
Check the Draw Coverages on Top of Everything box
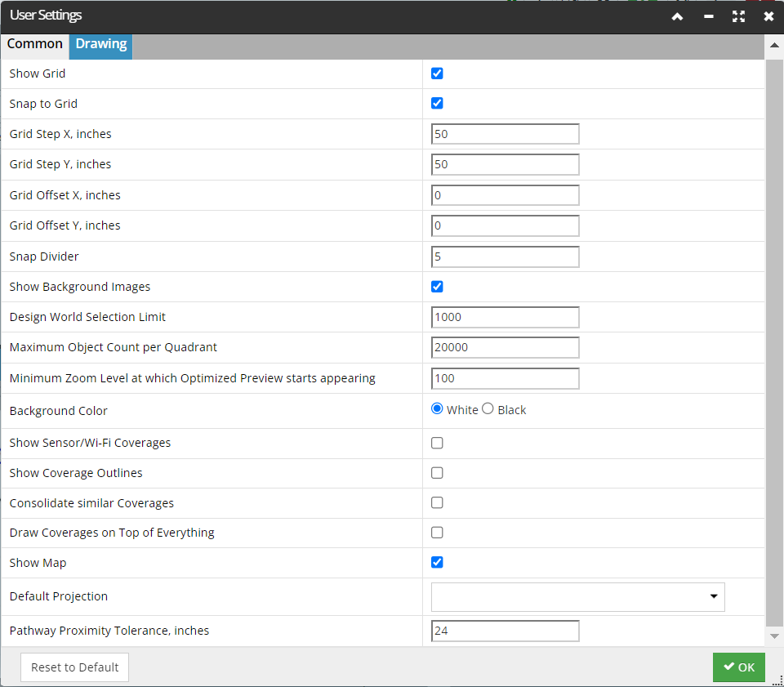[x=437, y=533]
